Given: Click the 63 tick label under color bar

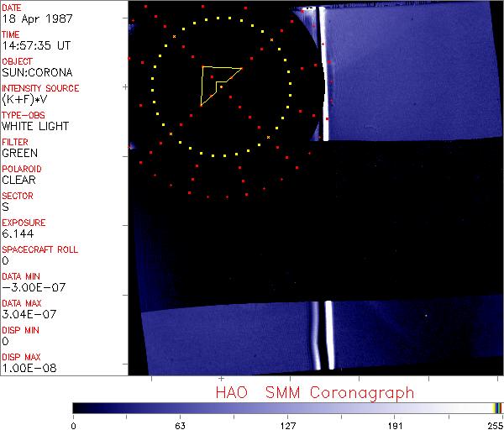Looking at the screenshot, I should pyautogui.click(x=180, y=424).
